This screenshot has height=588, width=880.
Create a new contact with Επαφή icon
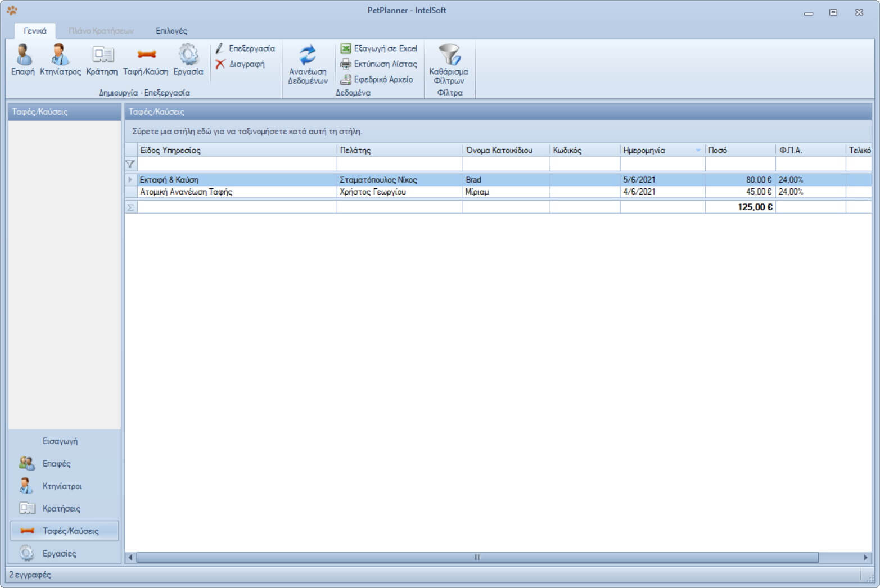coord(23,60)
